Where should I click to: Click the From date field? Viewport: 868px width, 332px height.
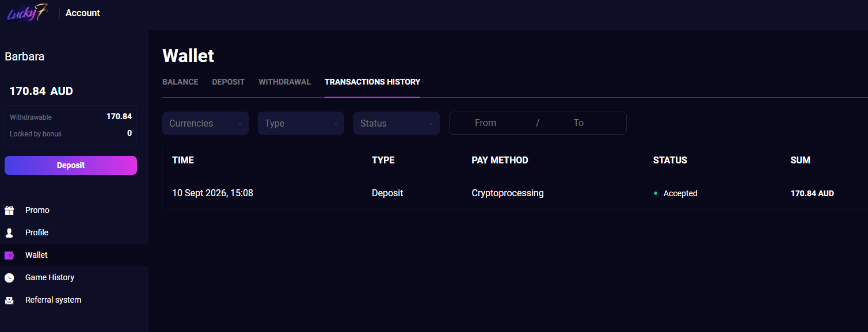point(485,123)
